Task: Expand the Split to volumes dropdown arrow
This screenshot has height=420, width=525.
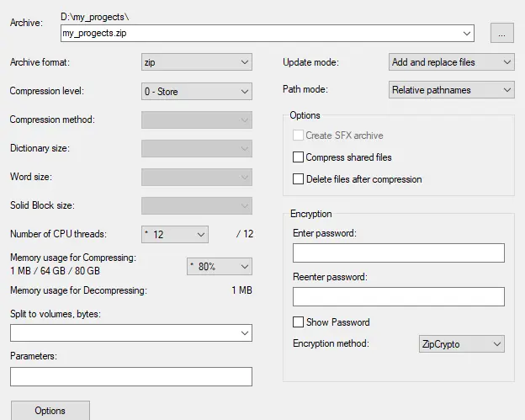Action: [245, 333]
